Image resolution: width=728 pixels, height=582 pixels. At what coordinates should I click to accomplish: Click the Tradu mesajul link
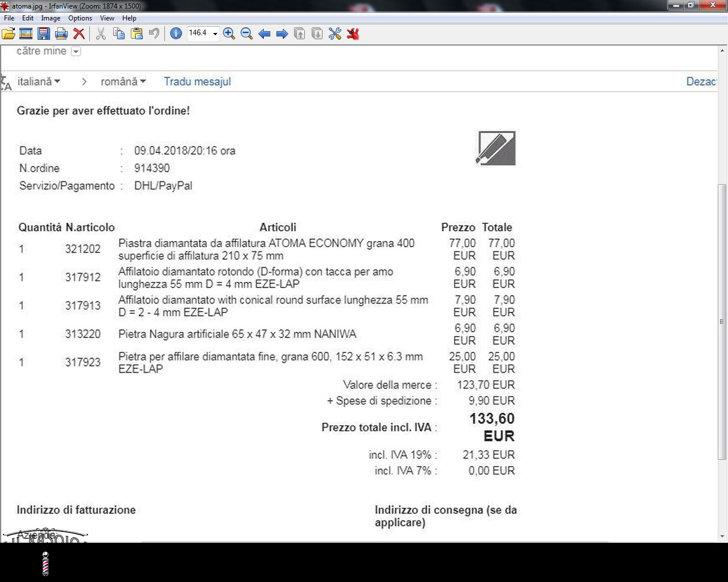[197, 81]
